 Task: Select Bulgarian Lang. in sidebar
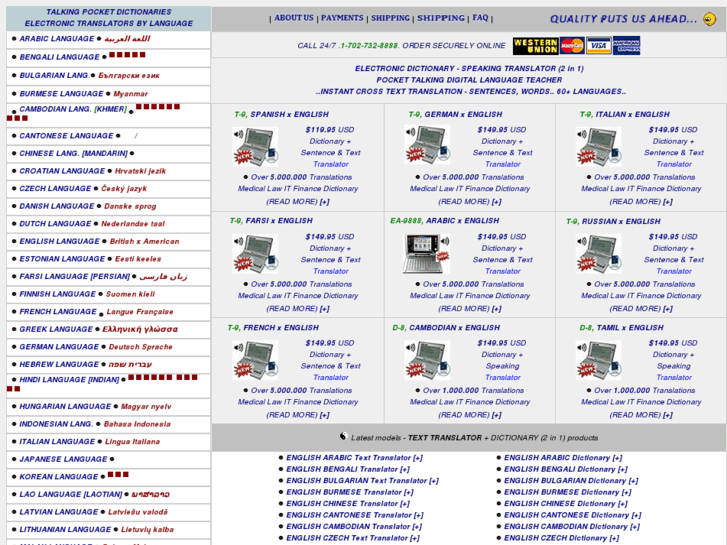coord(54,75)
